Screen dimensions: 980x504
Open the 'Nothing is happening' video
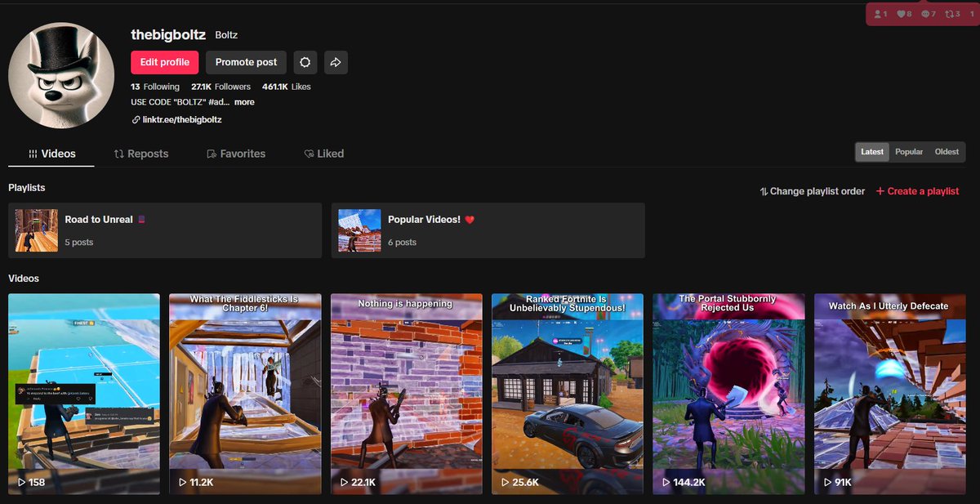click(406, 395)
